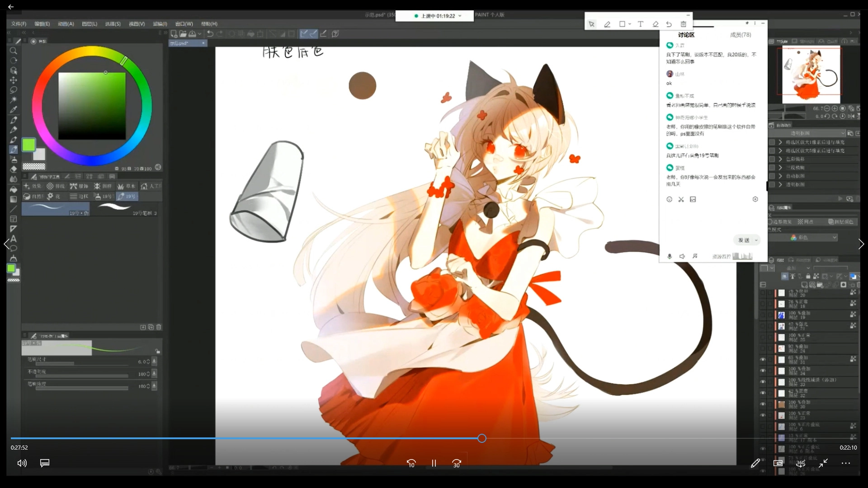This screenshot has width=868, height=488.
Task: Select the Move Layer tool
Action: click(14, 80)
